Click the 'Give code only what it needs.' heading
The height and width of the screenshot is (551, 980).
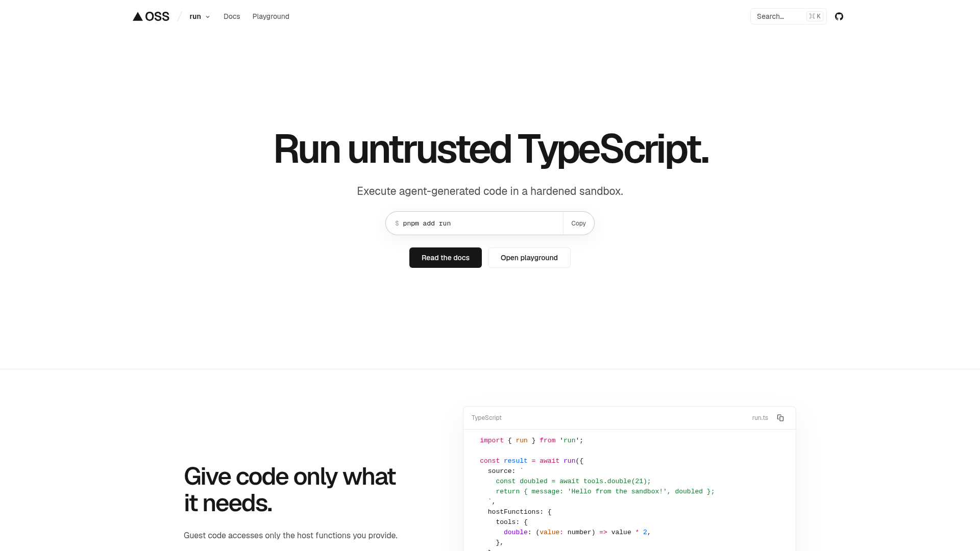(x=290, y=489)
